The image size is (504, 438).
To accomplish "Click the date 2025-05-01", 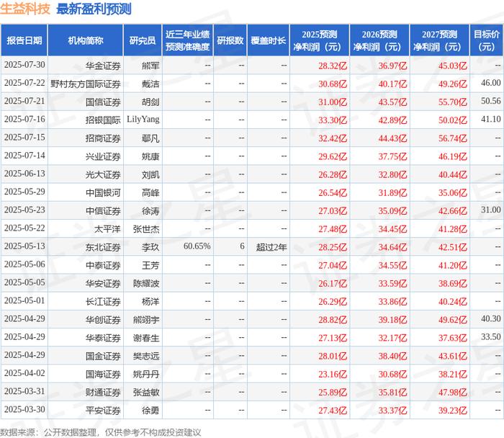I will pyautogui.click(x=24, y=300).
